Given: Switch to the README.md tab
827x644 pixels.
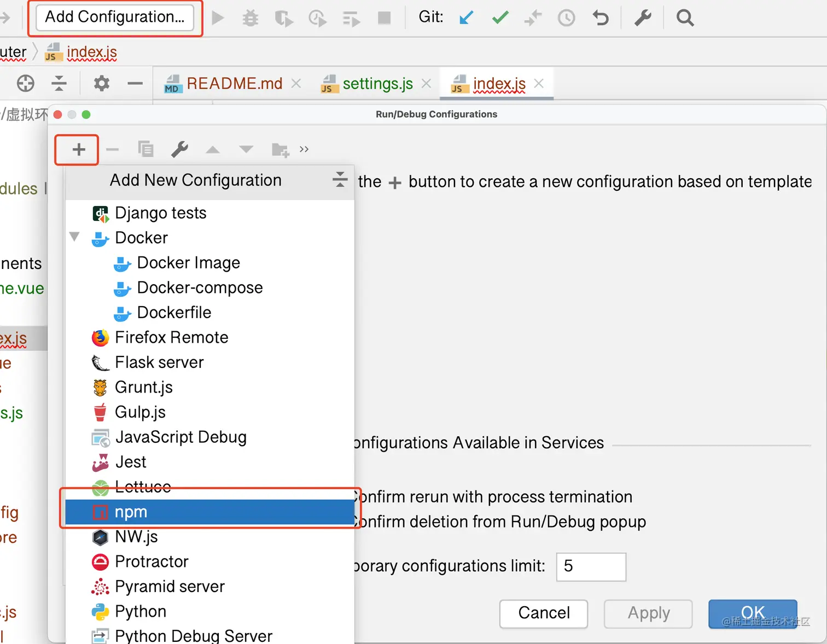Looking at the screenshot, I should click(x=235, y=84).
